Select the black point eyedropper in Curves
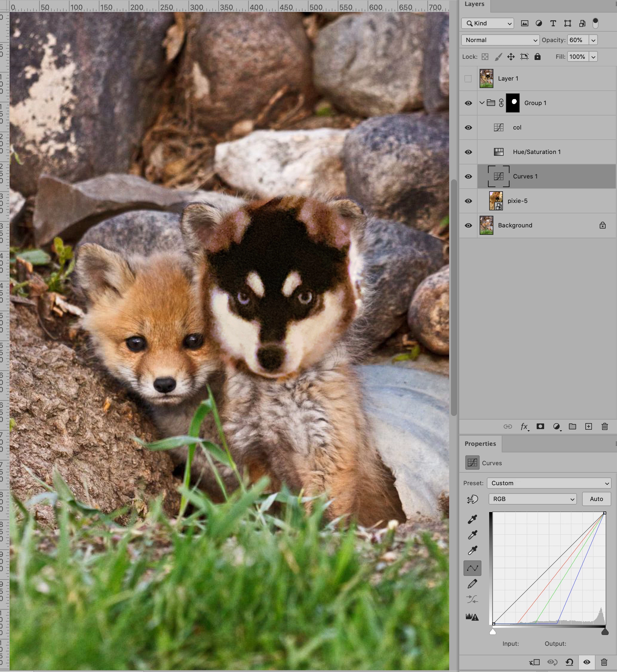The height and width of the screenshot is (672, 617). [472, 519]
